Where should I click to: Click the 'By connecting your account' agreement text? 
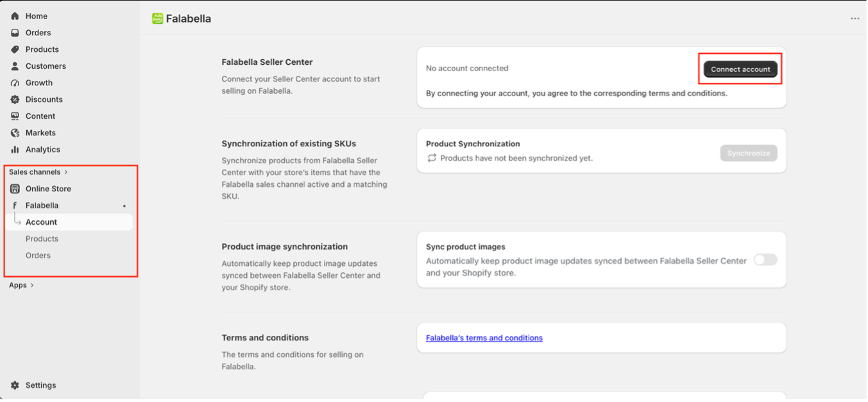tap(577, 93)
